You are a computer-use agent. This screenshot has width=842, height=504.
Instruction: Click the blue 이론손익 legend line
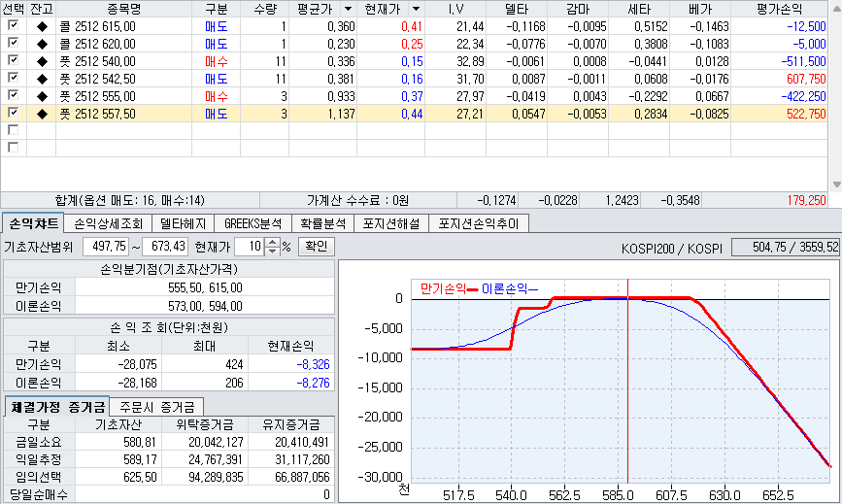533,289
